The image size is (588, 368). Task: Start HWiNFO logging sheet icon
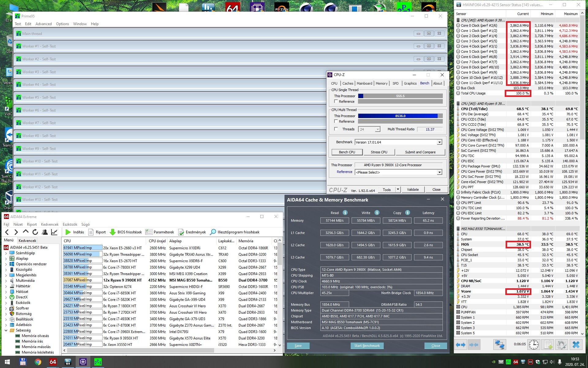(x=548, y=345)
